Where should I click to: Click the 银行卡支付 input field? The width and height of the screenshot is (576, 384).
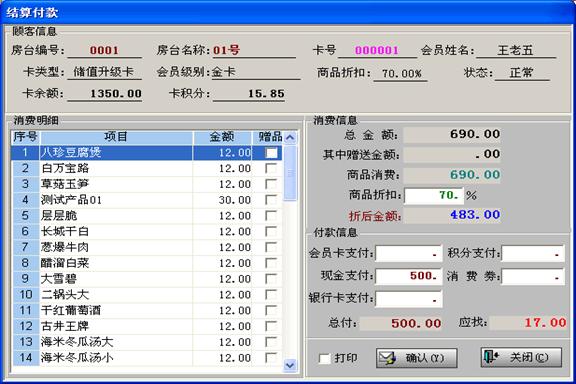(x=409, y=299)
